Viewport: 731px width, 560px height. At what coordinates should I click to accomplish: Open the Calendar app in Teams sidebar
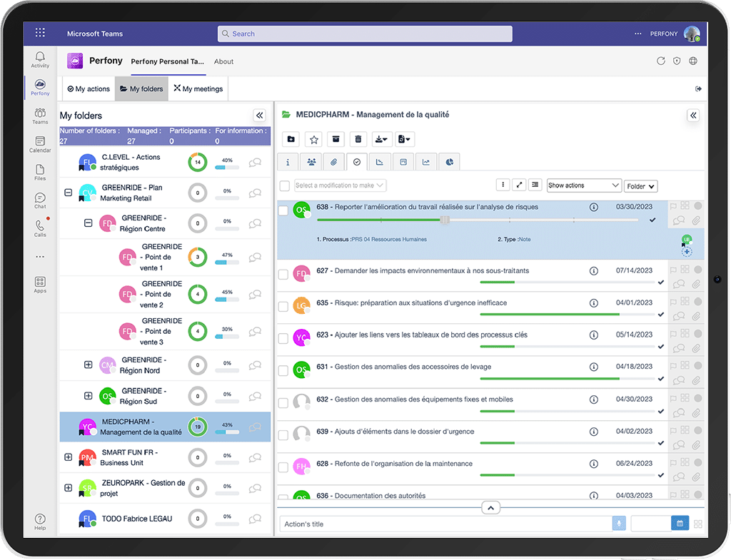[40, 144]
